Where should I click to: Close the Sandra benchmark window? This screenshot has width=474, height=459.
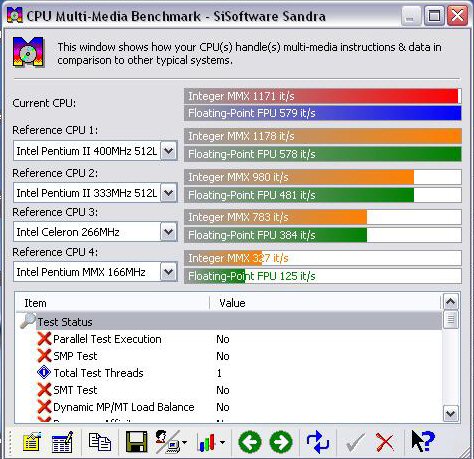pyautogui.click(x=457, y=15)
